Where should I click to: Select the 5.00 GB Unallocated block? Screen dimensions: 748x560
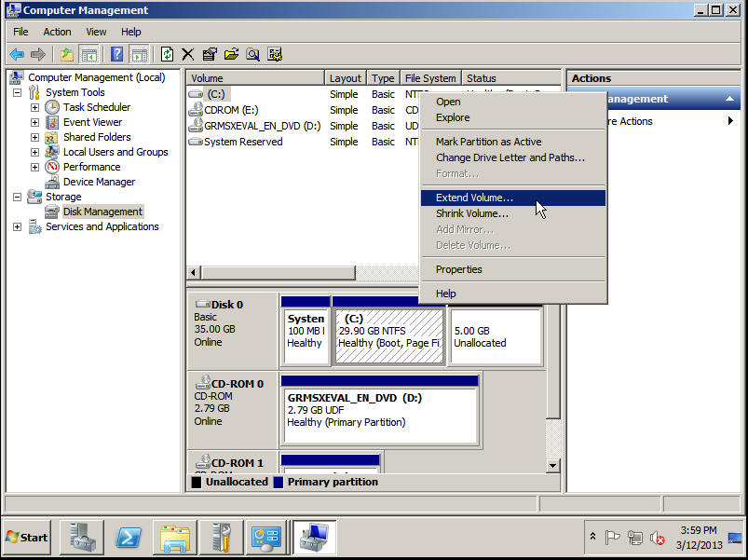496,336
